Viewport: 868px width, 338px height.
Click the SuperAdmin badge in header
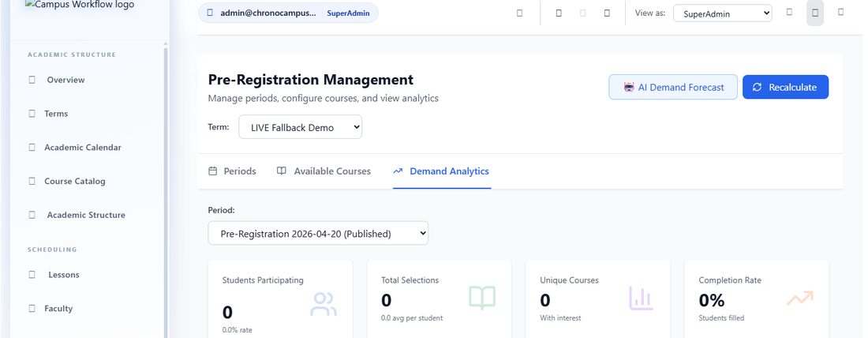(348, 13)
